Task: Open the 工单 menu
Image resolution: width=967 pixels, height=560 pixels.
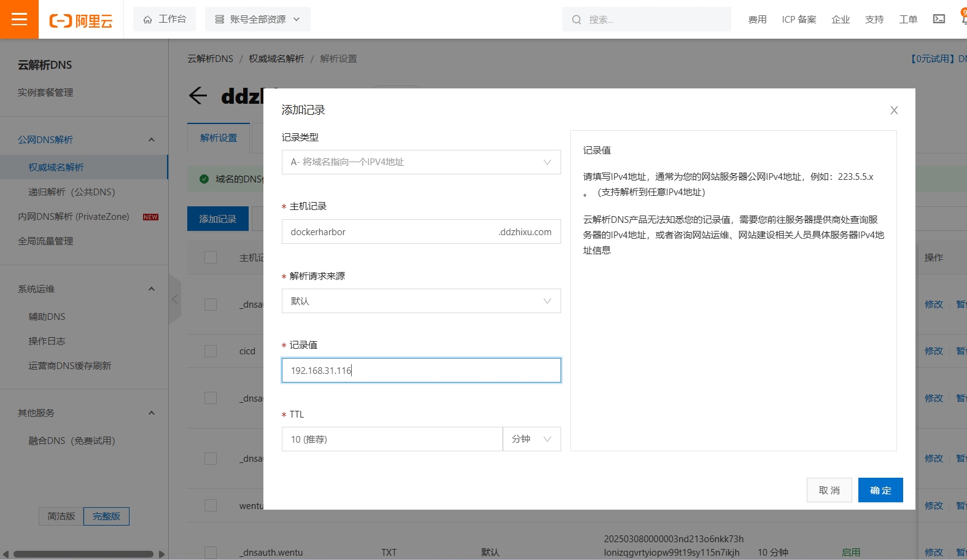Action: (x=908, y=20)
